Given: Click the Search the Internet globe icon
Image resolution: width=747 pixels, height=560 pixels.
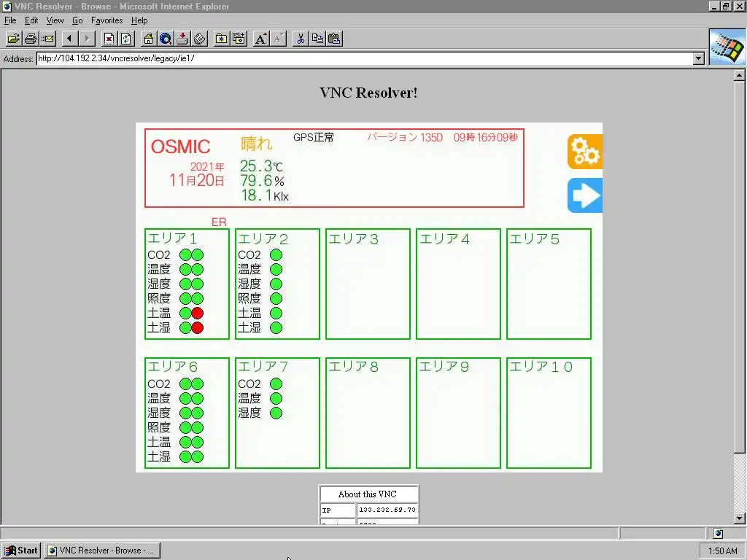Looking at the screenshot, I should click(x=166, y=39).
